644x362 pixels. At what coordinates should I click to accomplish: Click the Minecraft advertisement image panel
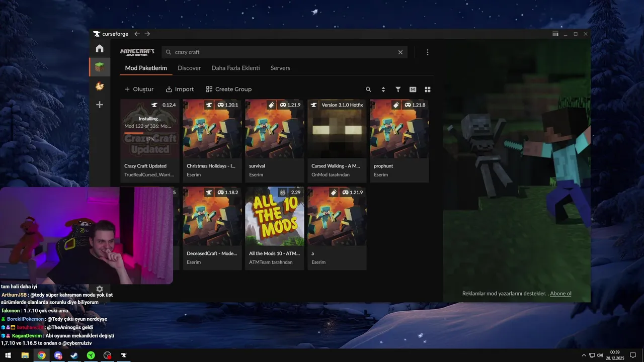tap(516, 171)
